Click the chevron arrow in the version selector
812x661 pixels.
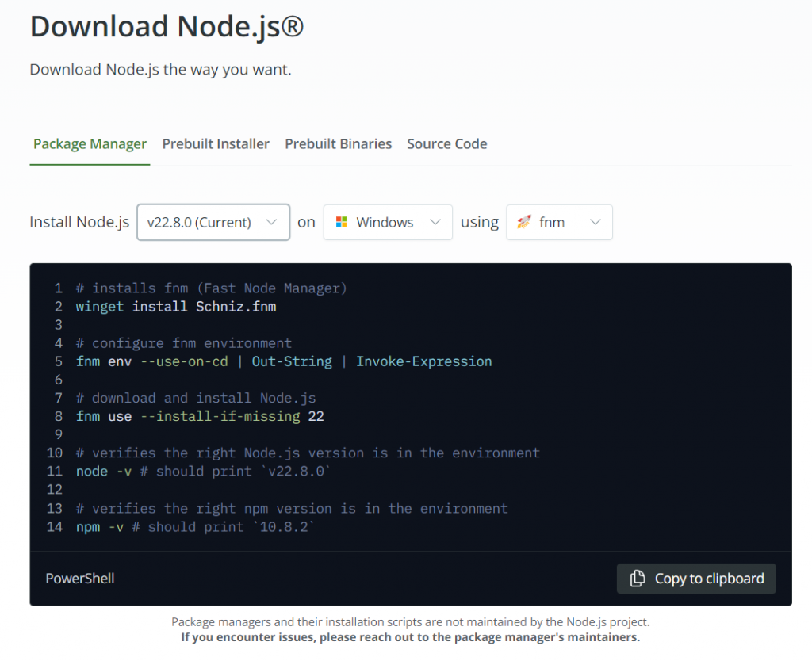click(x=271, y=222)
